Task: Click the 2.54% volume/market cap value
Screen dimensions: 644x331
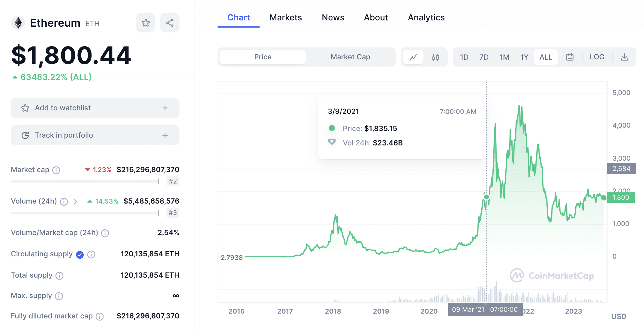Action: pyautogui.click(x=168, y=233)
